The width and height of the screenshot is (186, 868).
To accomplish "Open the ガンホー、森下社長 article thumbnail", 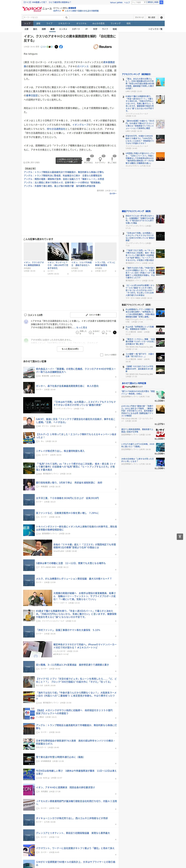I will [x=29, y=388].
